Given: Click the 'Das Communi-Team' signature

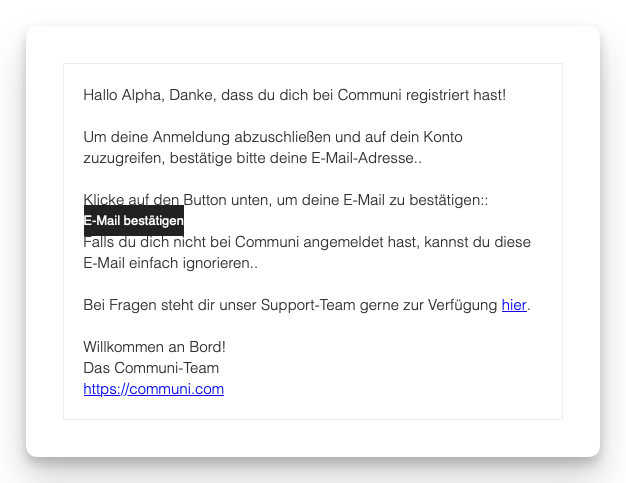Looking at the screenshot, I should tap(151, 368).
